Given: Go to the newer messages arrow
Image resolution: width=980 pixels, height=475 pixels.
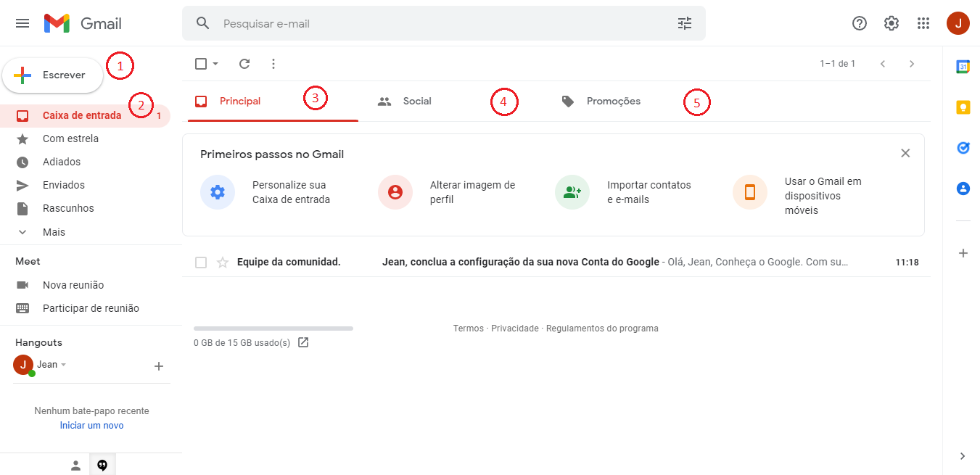Looking at the screenshot, I should (883, 64).
